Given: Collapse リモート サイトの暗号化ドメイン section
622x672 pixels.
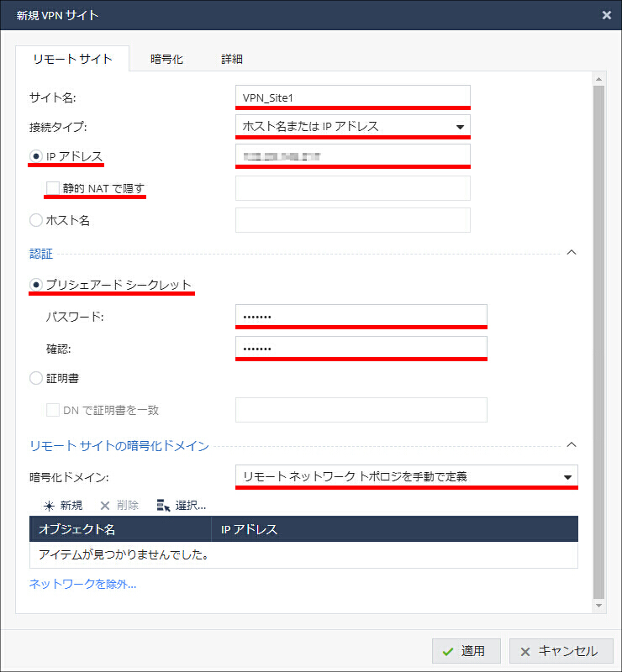Looking at the screenshot, I should click(x=572, y=445).
